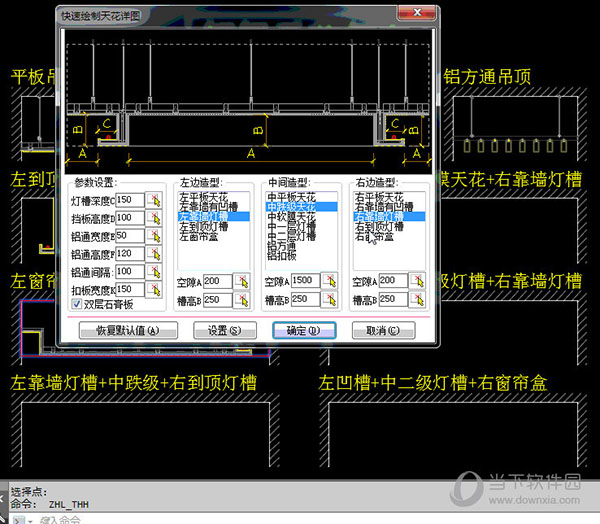
Task: Click the pick icon for 槽高B under 左边造型
Action: coord(242,300)
